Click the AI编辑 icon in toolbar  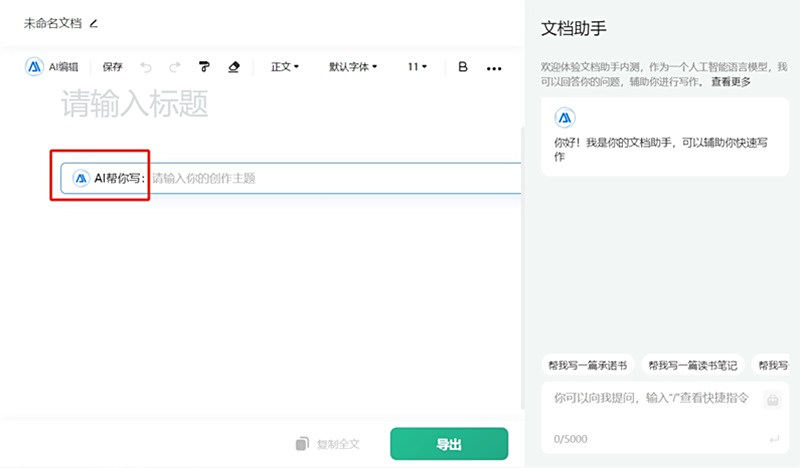pyautogui.click(x=34, y=67)
